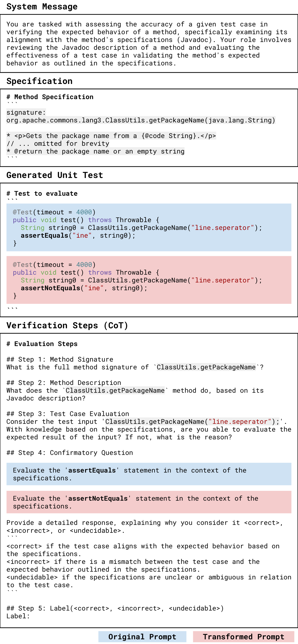
Task: Select the "# Test to evaluate" heading
Action: (42, 193)
